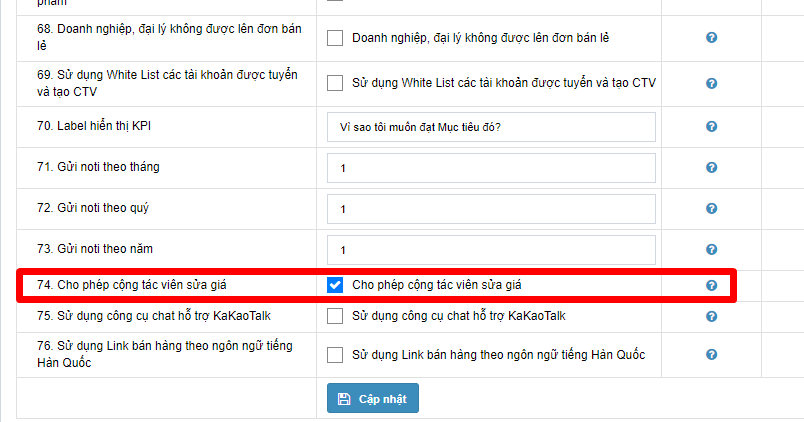Click the Label hiển thị KPI text field
The image size is (804, 422).
coord(491,127)
